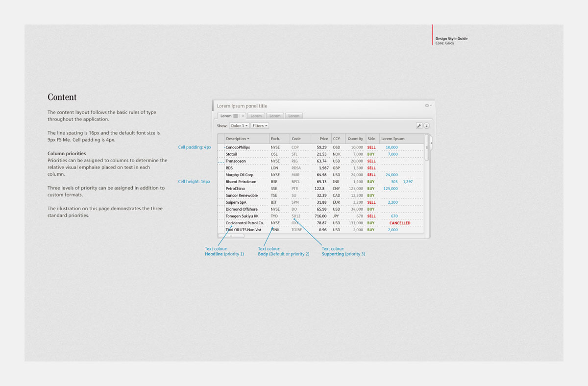Click the CCY column header

pyautogui.click(x=338, y=139)
